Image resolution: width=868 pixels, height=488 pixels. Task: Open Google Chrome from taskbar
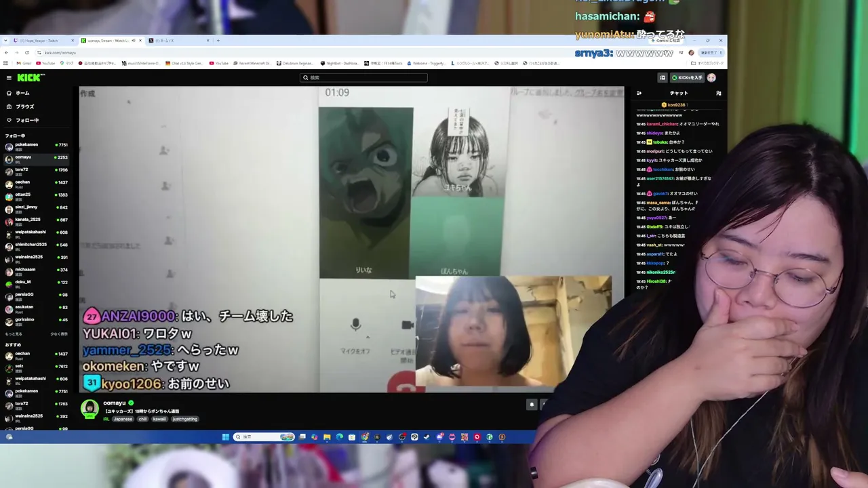pyautogui.click(x=365, y=437)
